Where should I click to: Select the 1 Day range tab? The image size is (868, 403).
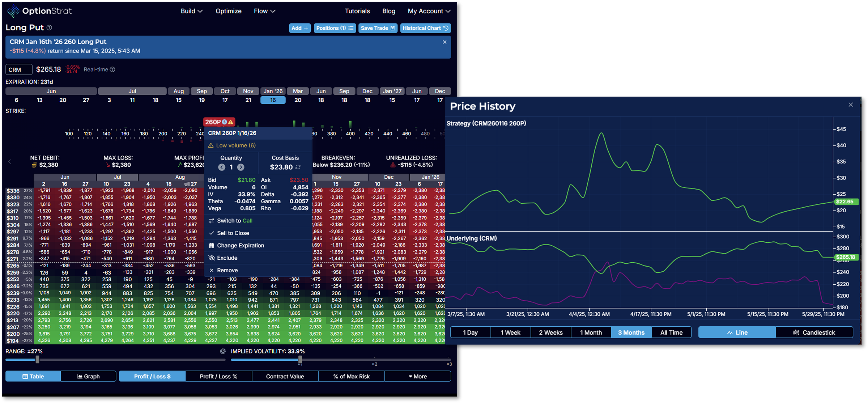471,332
